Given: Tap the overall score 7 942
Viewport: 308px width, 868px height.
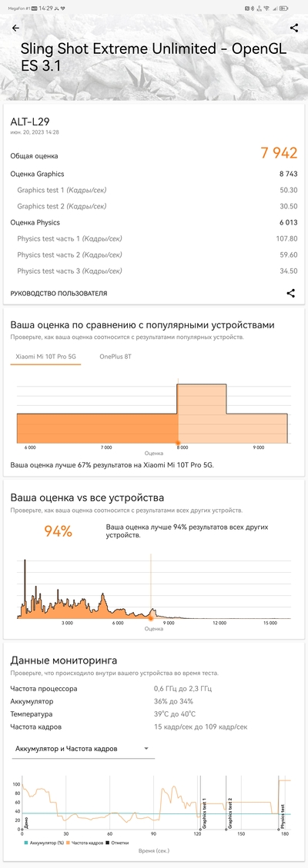Looking at the screenshot, I should [280, 153].
